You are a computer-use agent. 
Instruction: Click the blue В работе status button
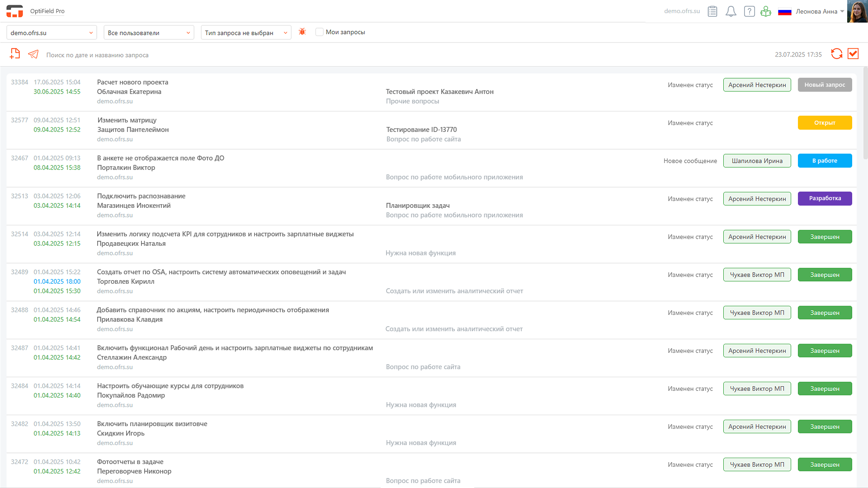(825, 161)
